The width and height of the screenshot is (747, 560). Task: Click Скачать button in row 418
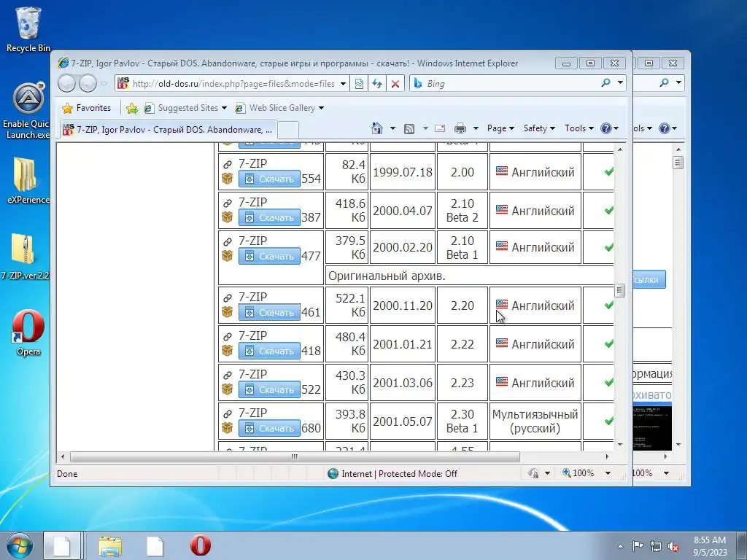[x=270, y=351]
